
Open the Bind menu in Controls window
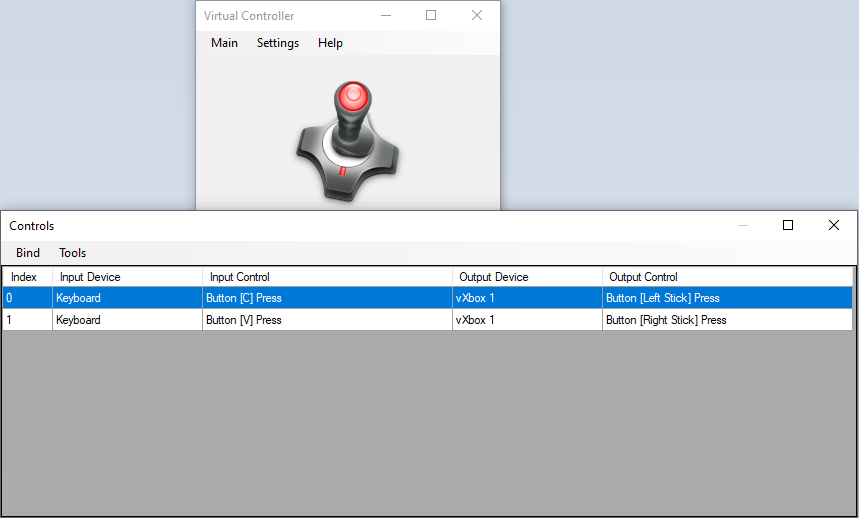(28, 253)
